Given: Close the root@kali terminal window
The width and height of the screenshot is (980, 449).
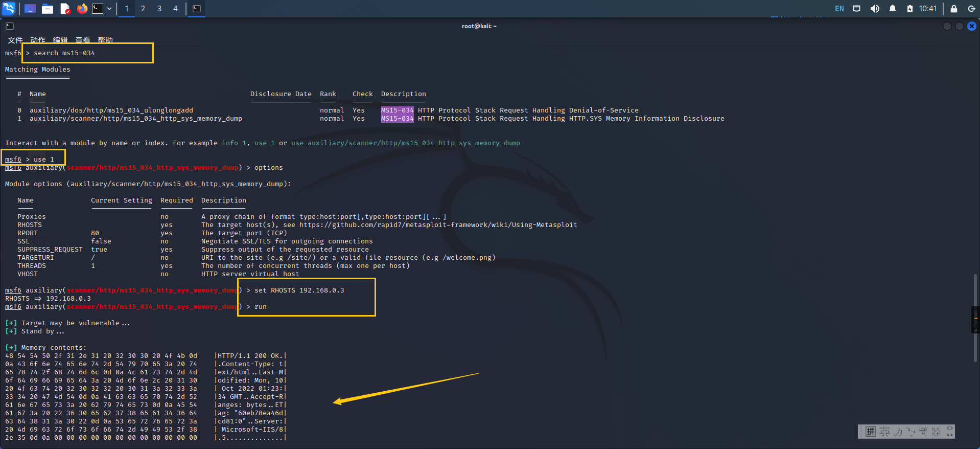Looking at the screenshot, I should pos(972,26).
